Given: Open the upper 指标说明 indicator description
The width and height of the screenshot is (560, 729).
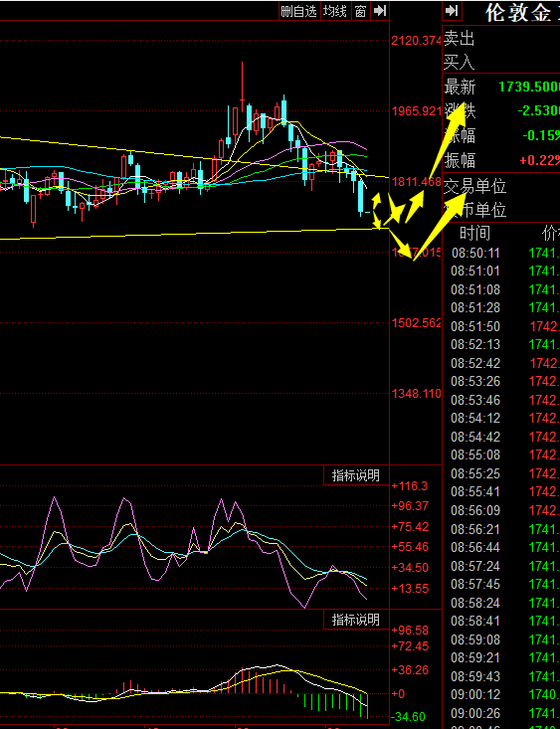Looking at the screenshot, I should tap(356, 475).
